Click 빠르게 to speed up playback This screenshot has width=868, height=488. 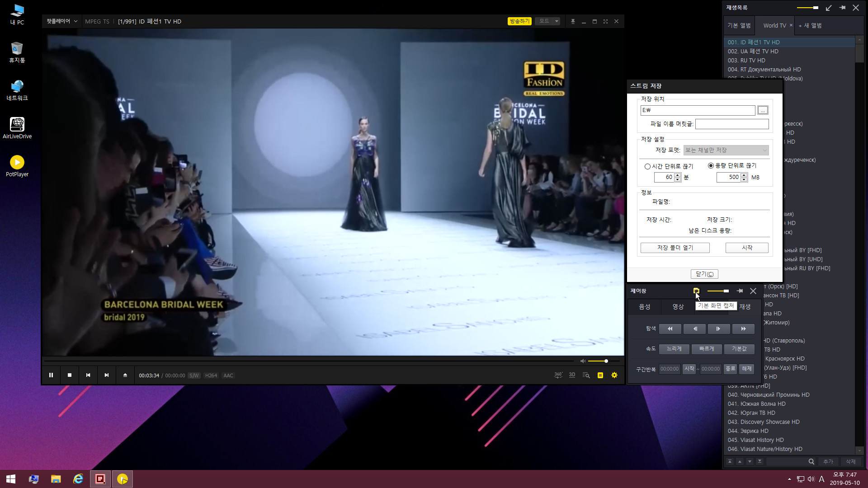[x=707, y=349]
